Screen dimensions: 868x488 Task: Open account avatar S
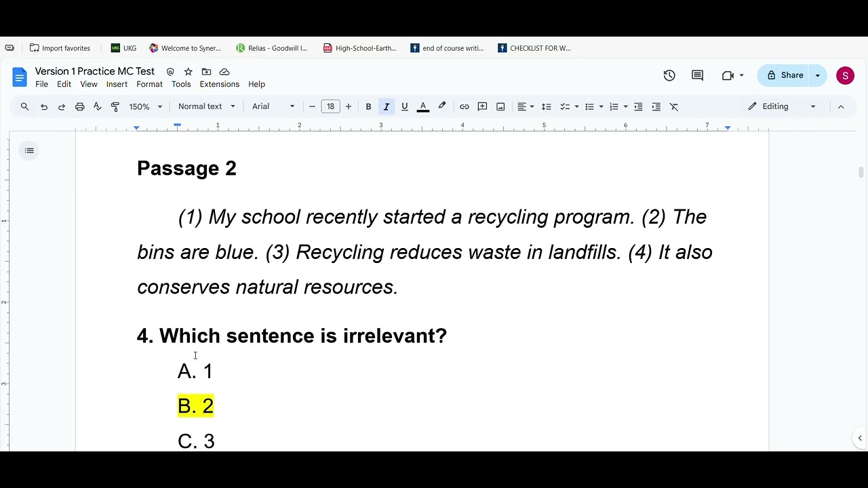(x=845, y=75)
